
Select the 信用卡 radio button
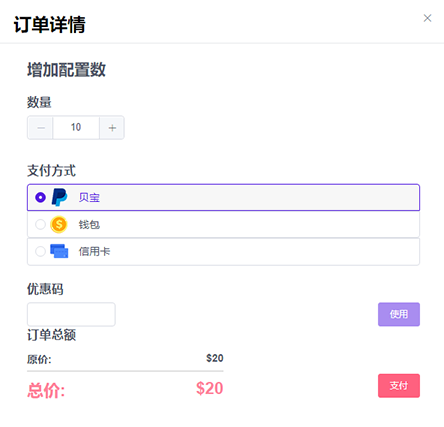coord(40,251)
